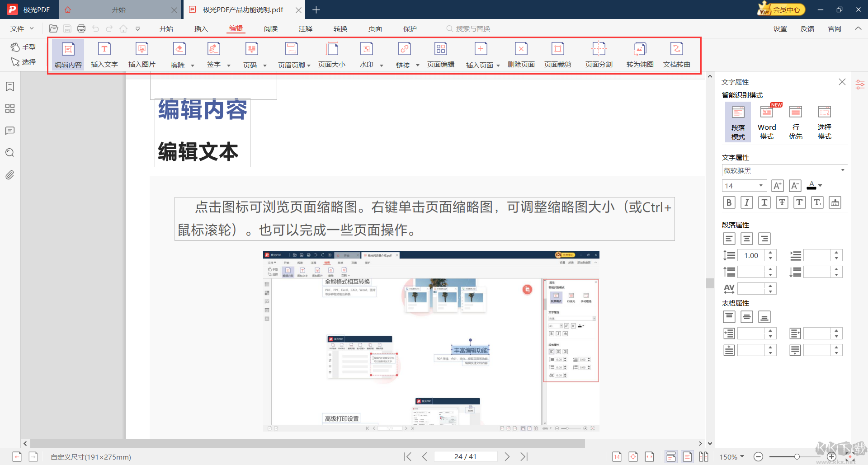Open 设置 settings
The height and width of the screenshot is (465, 868).
[780, 28]
